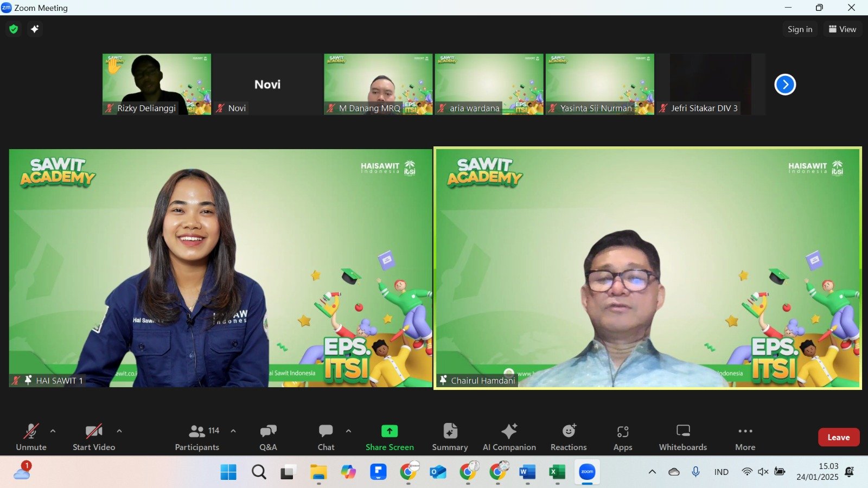Open the weather widget in taskbar
The image size is (868, 488).
pos(22,471)
